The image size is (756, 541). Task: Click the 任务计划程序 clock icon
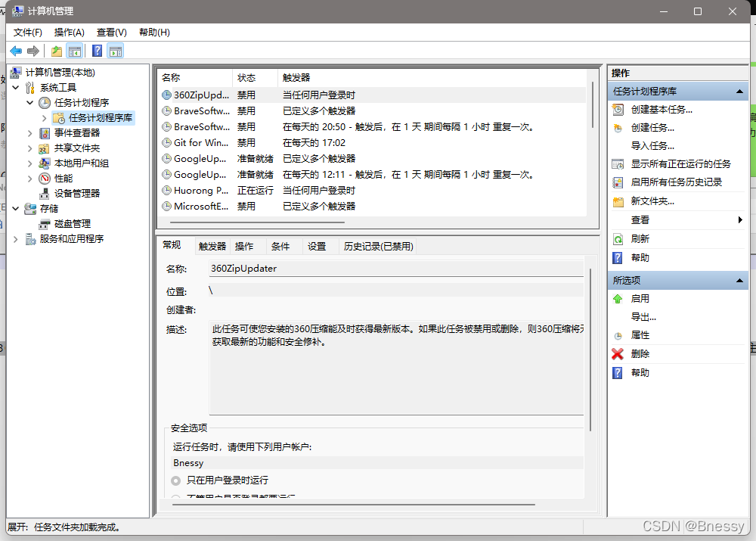tap(45, 102)
